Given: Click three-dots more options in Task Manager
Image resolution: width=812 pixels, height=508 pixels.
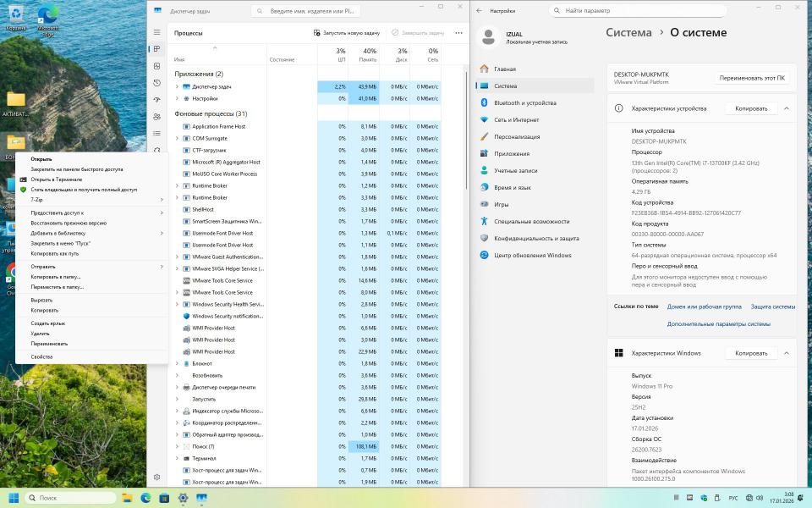Looking at the screenshot, I should [x=458, y=33].
